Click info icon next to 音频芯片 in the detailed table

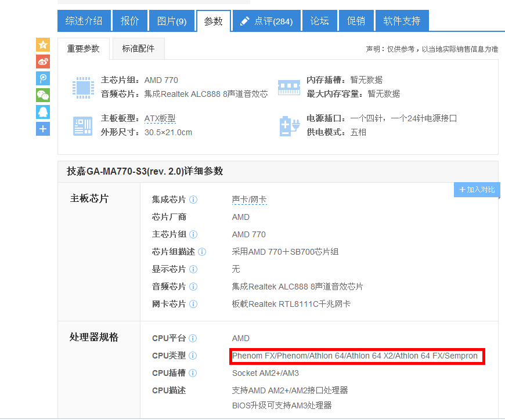click(x=193, y=287)
